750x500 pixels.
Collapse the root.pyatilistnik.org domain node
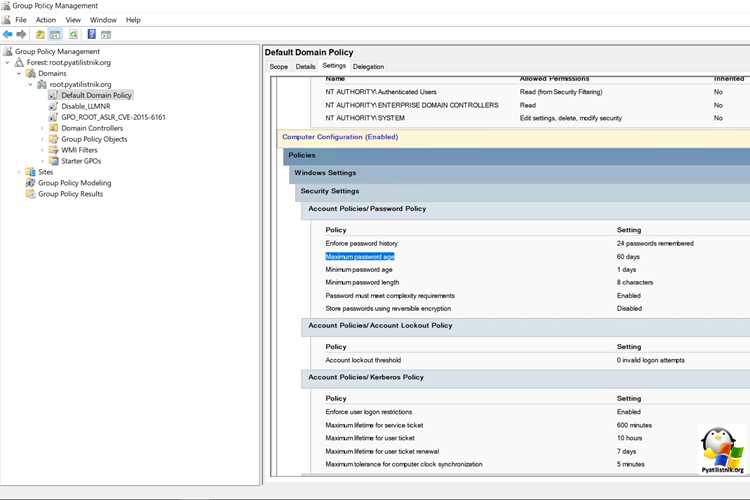tap(30, 85)
